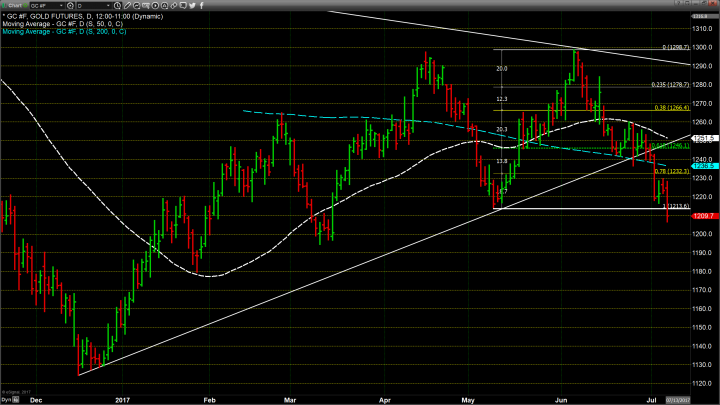The height and width of the screenshot is (405, 720).
Task: Click the clock icon in the chart toolbar
Action: coord(117,5)
